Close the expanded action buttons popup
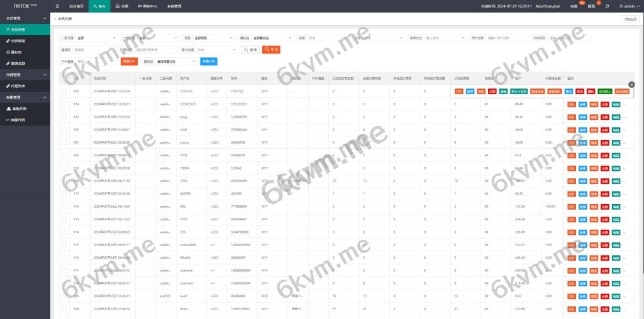This screenshot has height=319, width=644. [631, 84]
